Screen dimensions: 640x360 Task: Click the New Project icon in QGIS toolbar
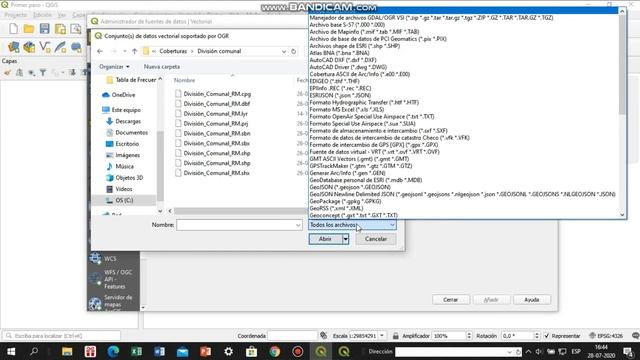pyautogui.click(x=13, y=29)
